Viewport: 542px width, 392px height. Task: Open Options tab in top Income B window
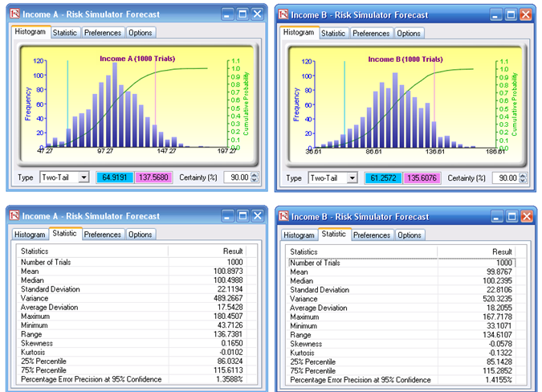coord(409,34)
